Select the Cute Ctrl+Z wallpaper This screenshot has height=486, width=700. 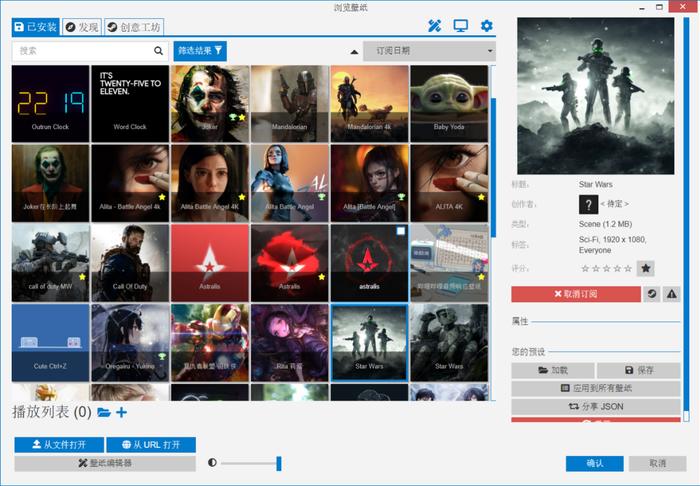(50, 343)
